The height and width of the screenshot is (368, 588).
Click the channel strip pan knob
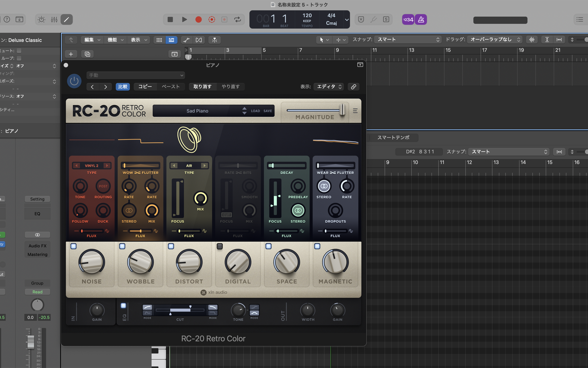click(x=37, y=305)
